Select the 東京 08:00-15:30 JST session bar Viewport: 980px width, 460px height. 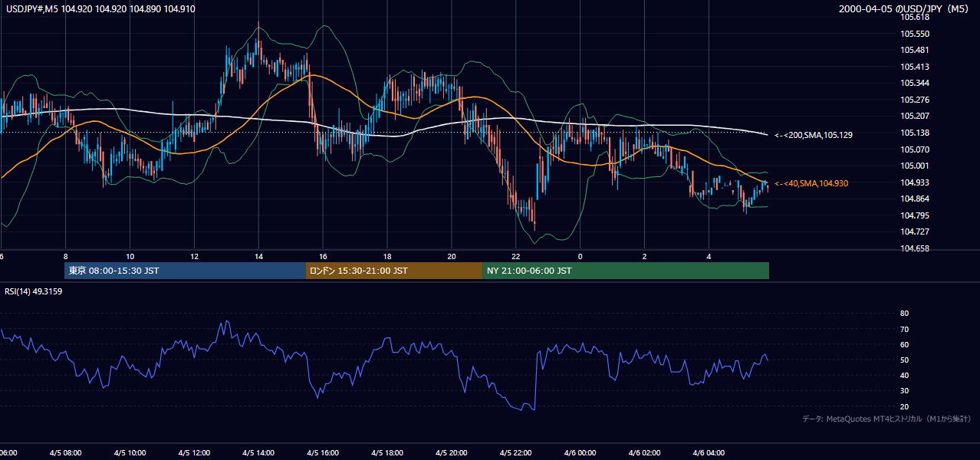(x=185, y=271)
